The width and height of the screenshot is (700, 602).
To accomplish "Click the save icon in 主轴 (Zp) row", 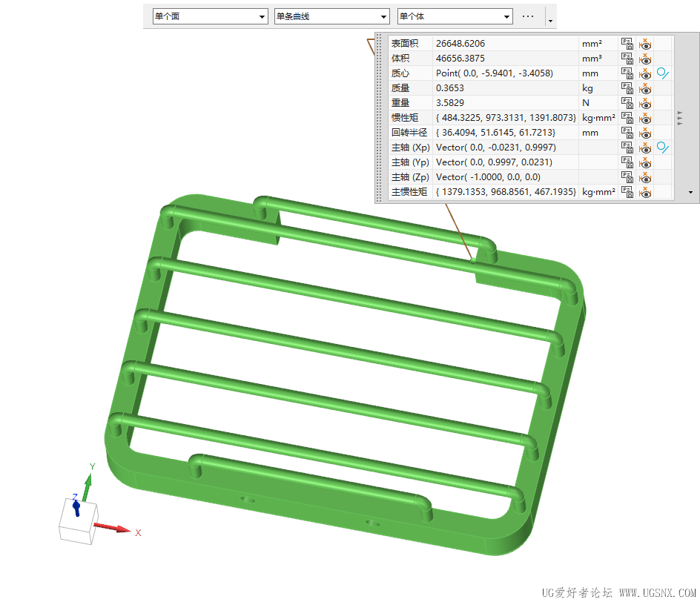I will coord(627,176).
